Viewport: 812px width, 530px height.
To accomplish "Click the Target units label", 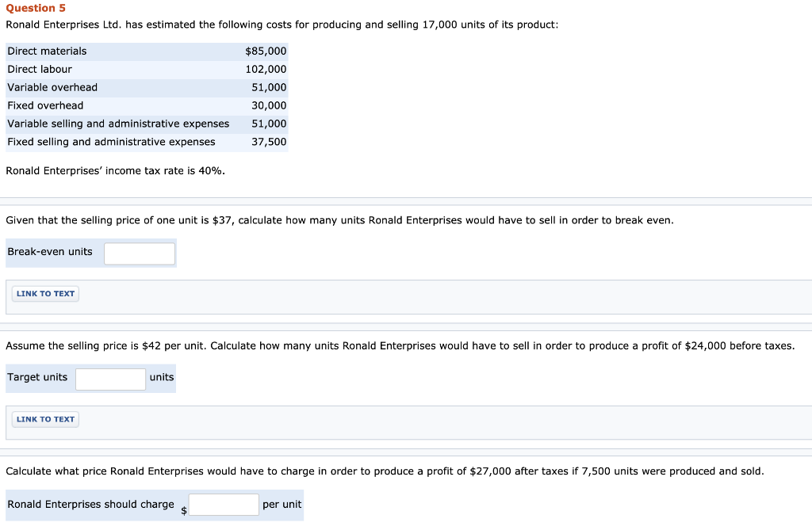I will (37, 377).
